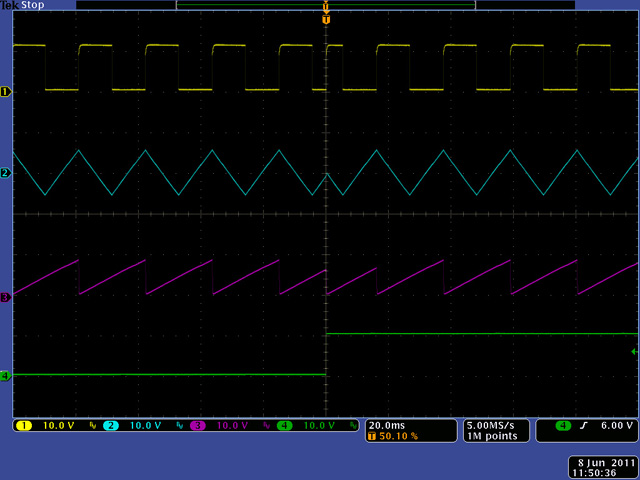Click the channel 4 green ground marker
Viewport: 640px width, 480px height.
coord(5,376)
